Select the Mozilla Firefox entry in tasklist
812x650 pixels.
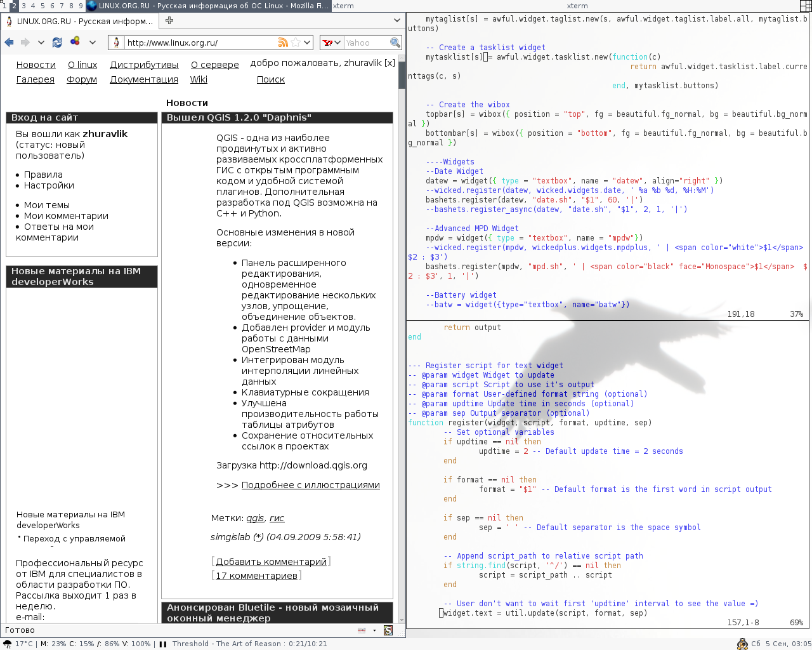pos(208,6)
